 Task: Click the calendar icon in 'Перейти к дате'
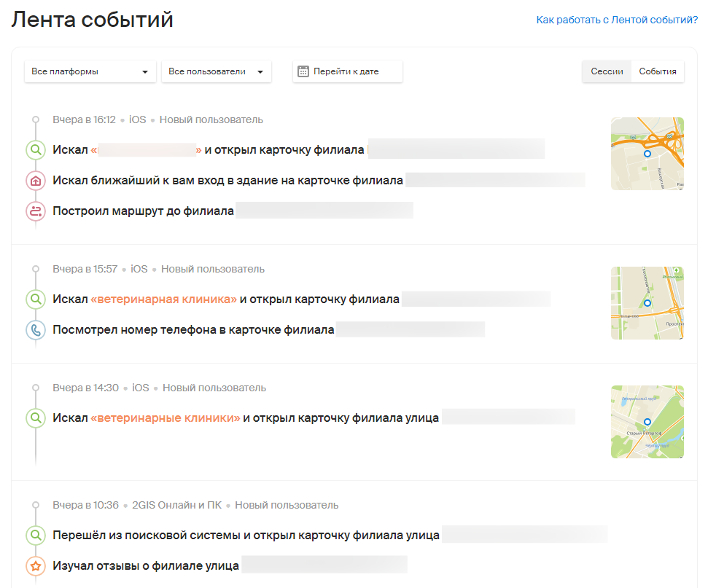point(304,71)
